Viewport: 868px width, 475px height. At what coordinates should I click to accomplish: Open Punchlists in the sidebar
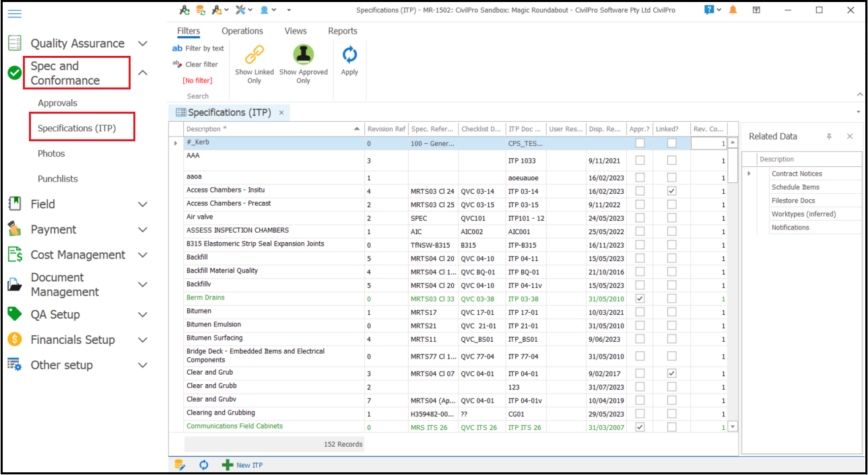pos(58,179)
